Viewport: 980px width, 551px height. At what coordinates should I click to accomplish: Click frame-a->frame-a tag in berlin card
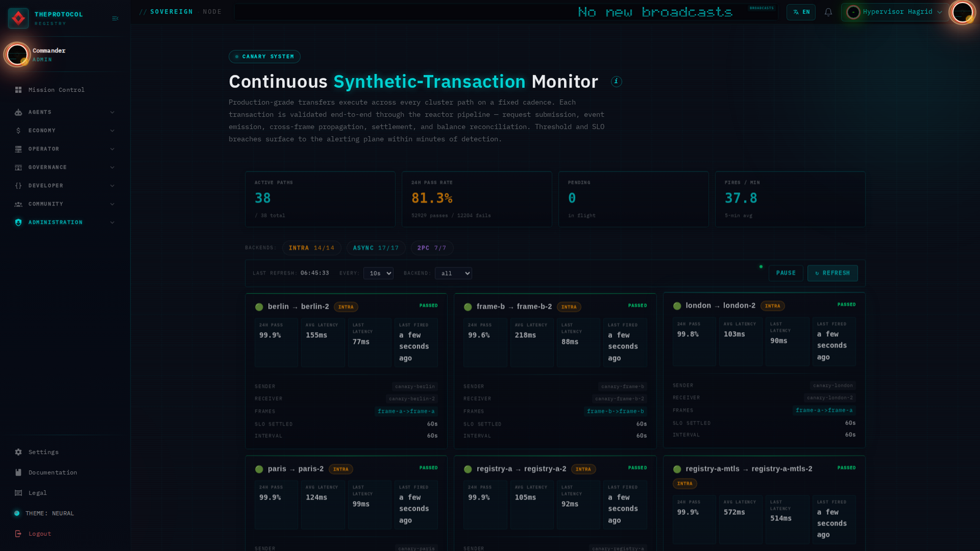point(406,411)
